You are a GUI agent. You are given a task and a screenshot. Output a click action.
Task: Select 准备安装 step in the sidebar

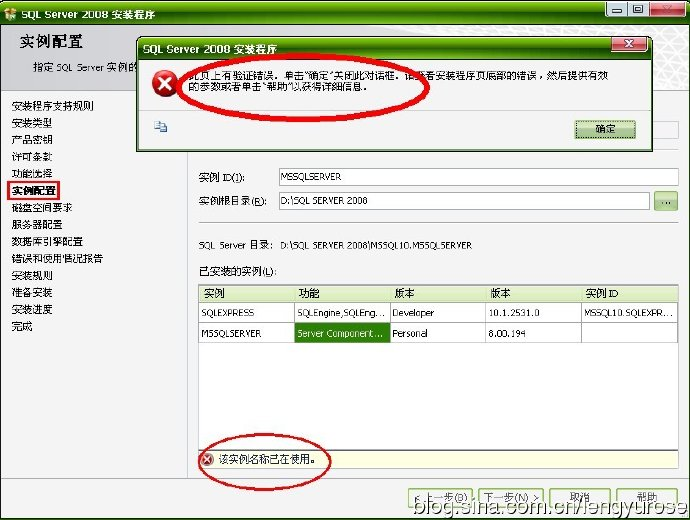[x=32, y=293]
